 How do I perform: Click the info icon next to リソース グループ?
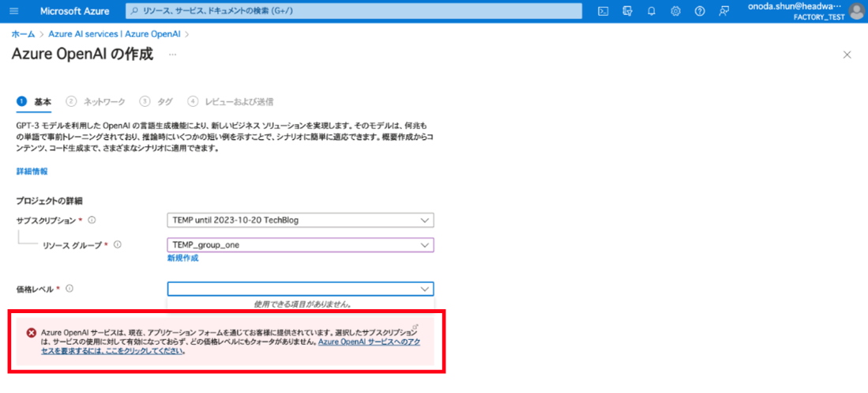[118, 244]
